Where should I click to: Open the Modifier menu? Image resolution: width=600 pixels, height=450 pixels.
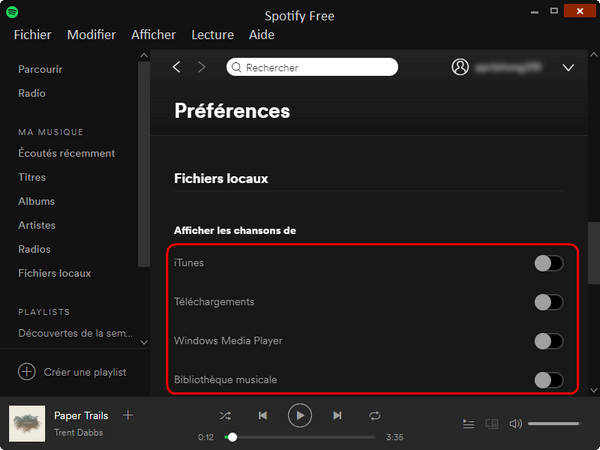[91, 35]
